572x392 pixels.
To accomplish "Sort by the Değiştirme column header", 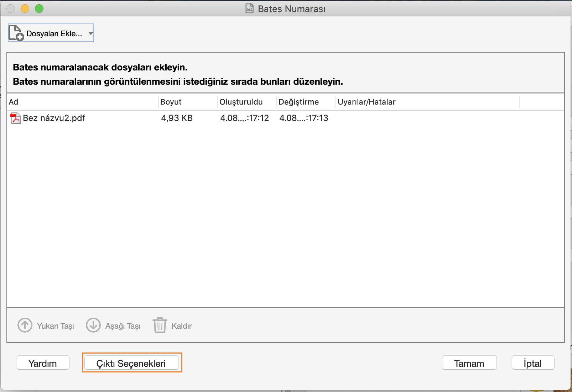I will click(x=306, y=102).
